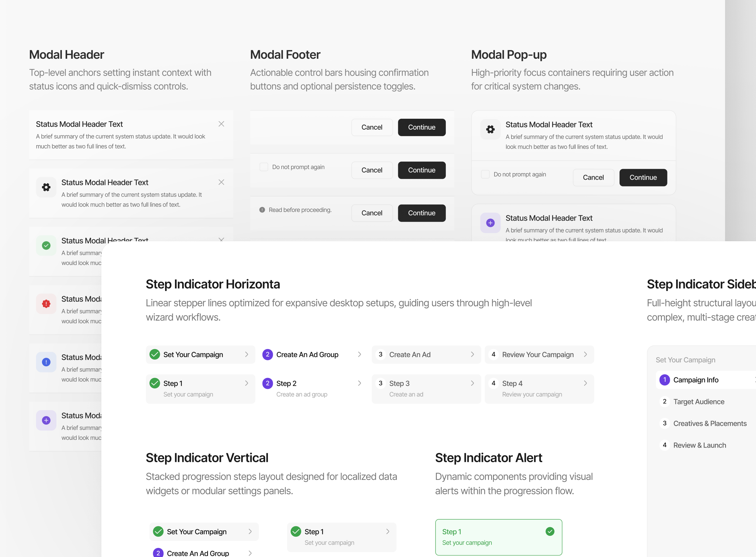Click purple plus icon in second Modal Pop-up

pos(490,223)
